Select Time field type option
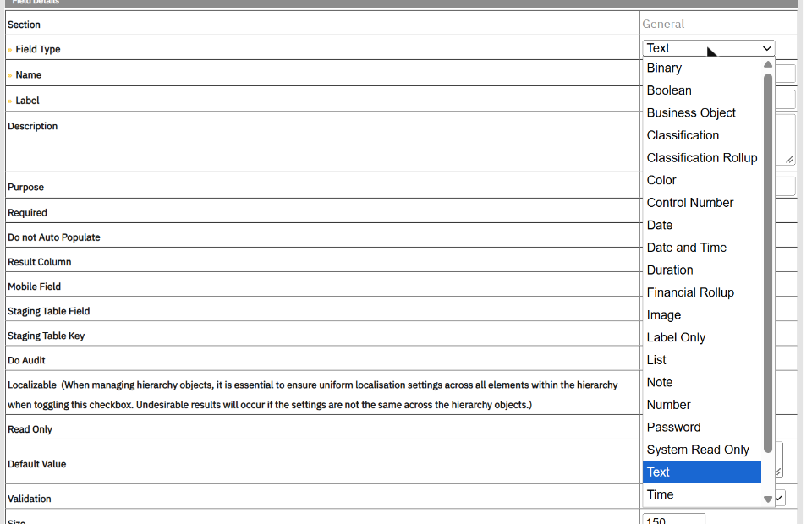Viewport: 812px width, 524px height. point(702,495)
